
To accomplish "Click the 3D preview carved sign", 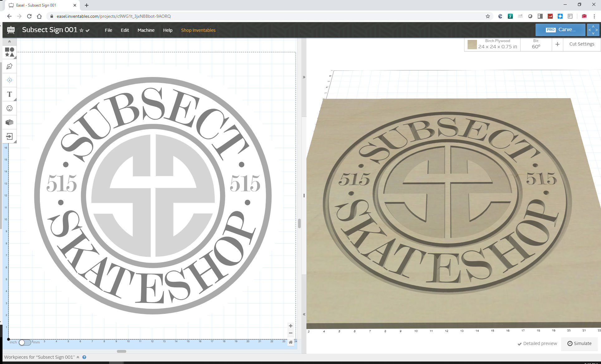I will coord(447,203).
